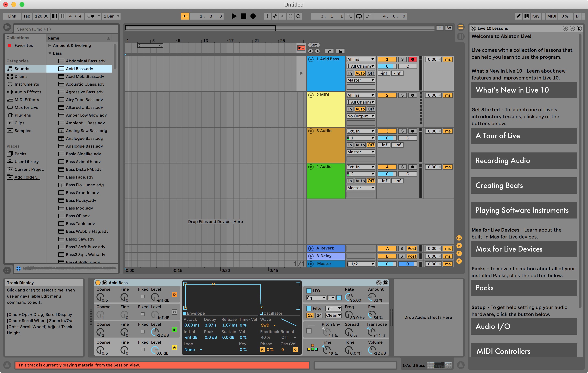Set 1 Acid Bass monitor to Off

click(x=371, y=73)
